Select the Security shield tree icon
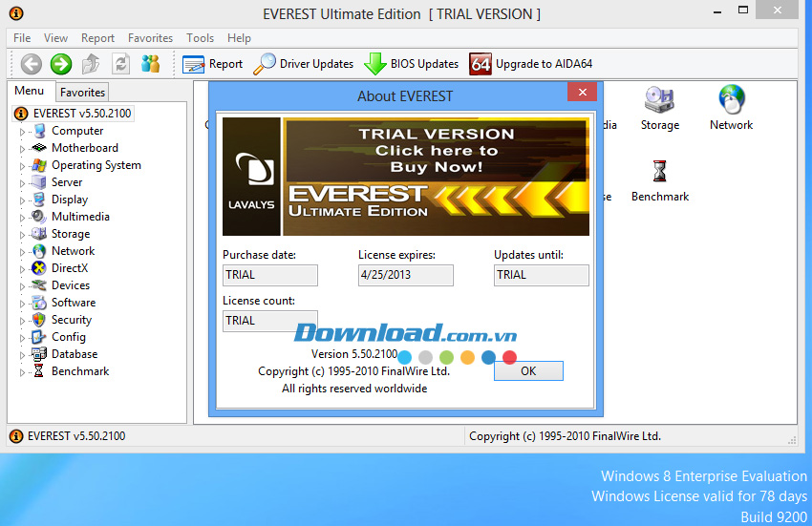 pos(39,320)
